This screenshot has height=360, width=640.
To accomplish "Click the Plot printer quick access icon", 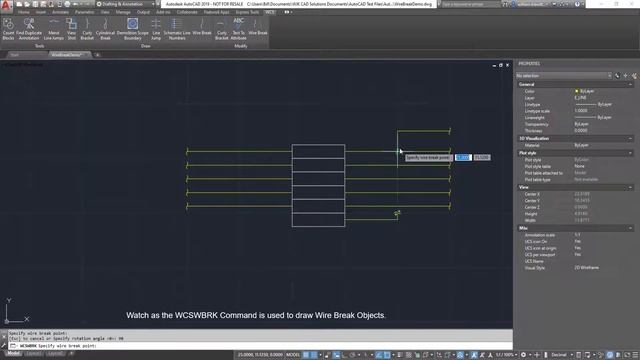I will pos(67,4).
